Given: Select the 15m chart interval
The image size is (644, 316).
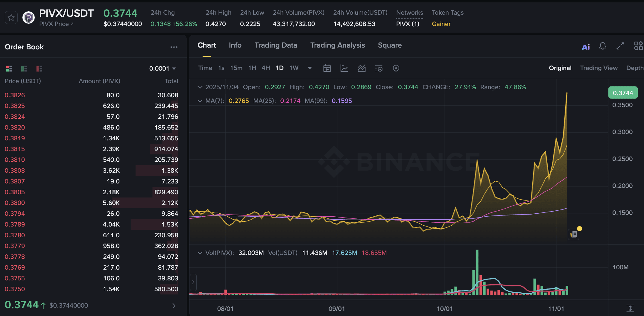Looking at the screenshot, I should (236, 68).
